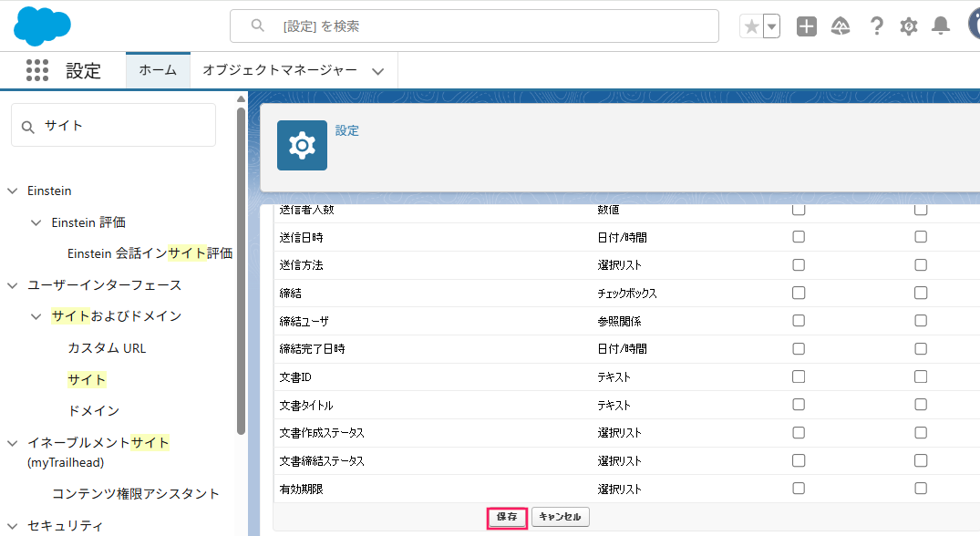This screenshot has height=536, width=980.
Task: Open the ドメイン setup page
Action: pos(93,410)
